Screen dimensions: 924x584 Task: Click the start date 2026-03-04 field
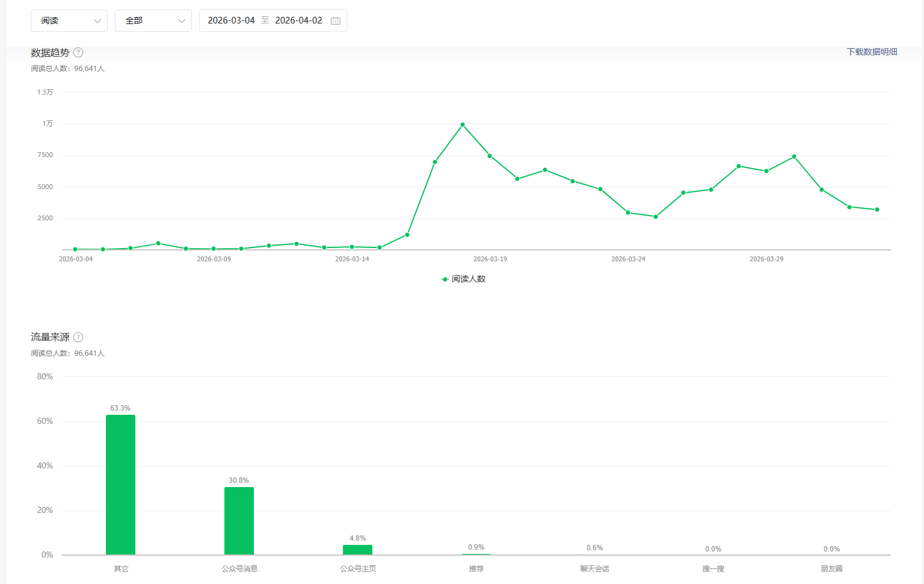(231, 20)
